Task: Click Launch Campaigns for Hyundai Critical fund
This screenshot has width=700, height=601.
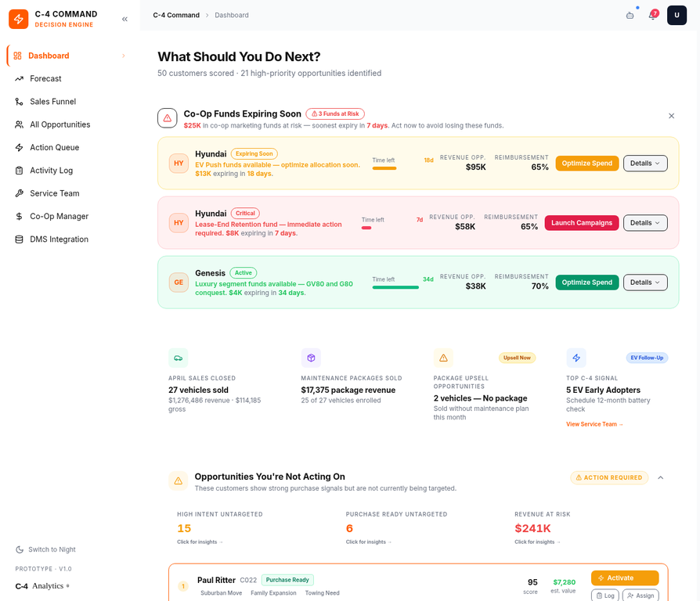Action: point(582,223)
